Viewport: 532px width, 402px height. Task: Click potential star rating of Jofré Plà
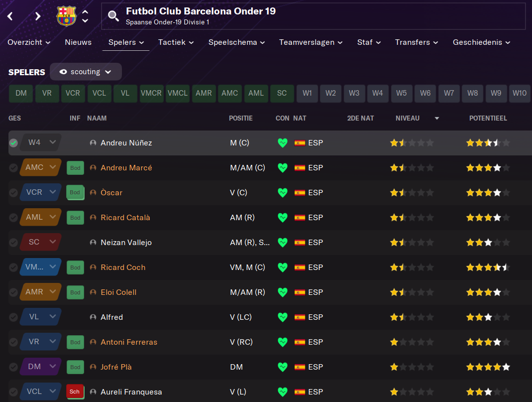[x=488, y=367]
